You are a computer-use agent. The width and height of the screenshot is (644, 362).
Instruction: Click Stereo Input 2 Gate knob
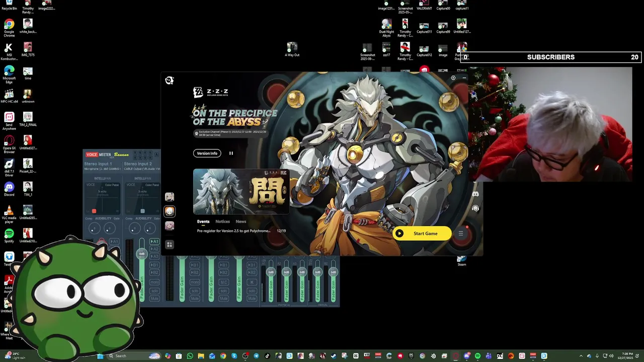pyautogui.click(x=150, y=228)
